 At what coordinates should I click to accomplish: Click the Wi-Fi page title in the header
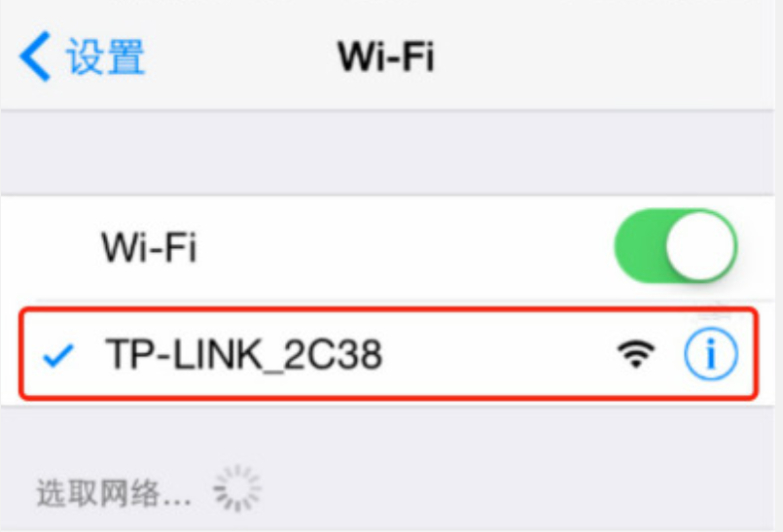pos(386,56)
